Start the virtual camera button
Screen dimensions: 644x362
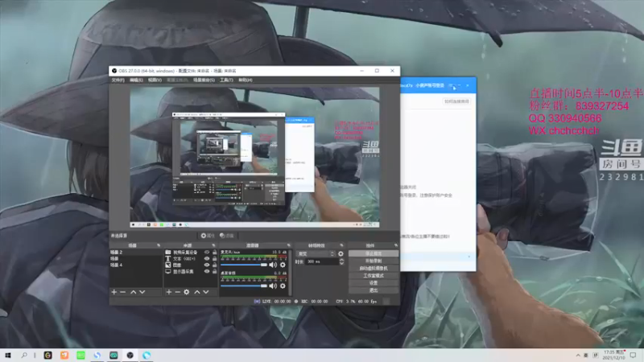click(374, 269)
